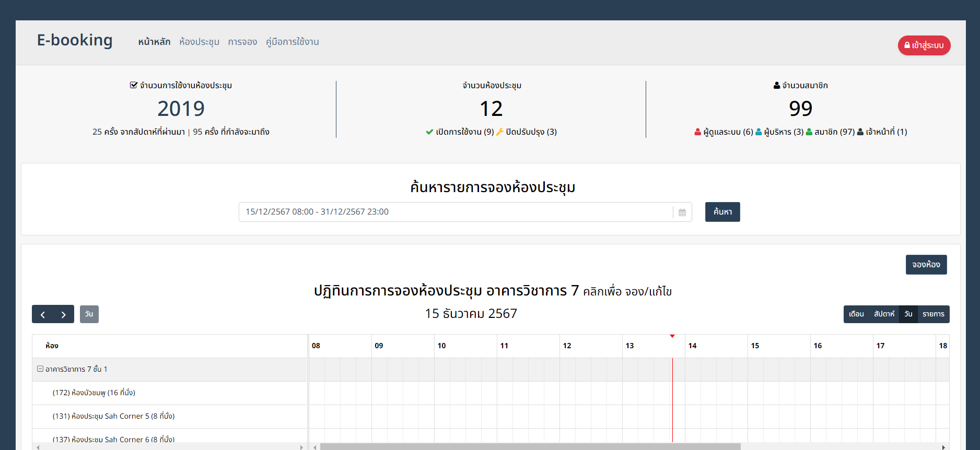This screenshot has width=980, height=450.
Task: Open the การจอง menu item
Action: (x=242, y=42)
